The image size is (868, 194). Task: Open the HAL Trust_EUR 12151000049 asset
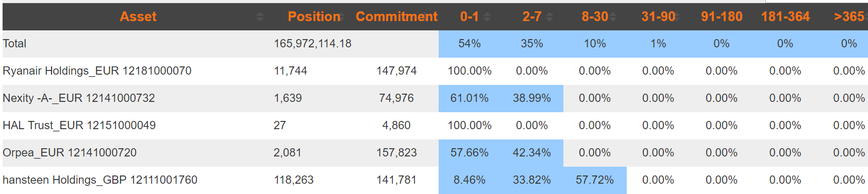click(79, 125)
